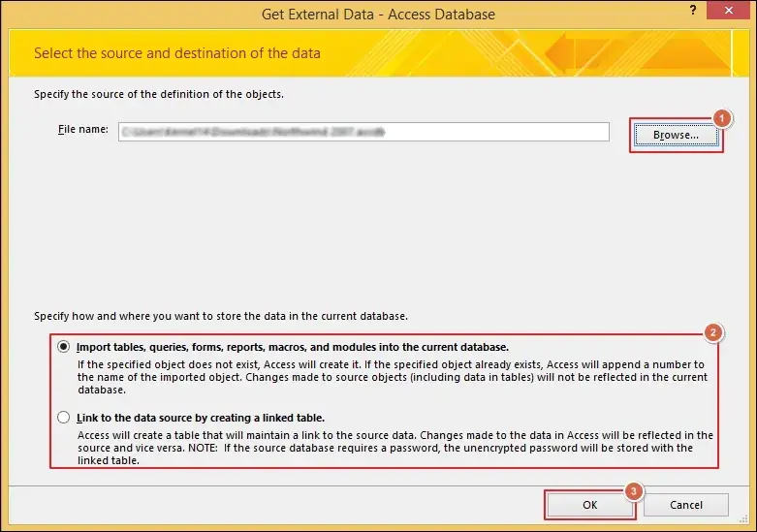Click the Help question mark icon
The height and width of the screenshot is (532, 757).
(693, 11)
